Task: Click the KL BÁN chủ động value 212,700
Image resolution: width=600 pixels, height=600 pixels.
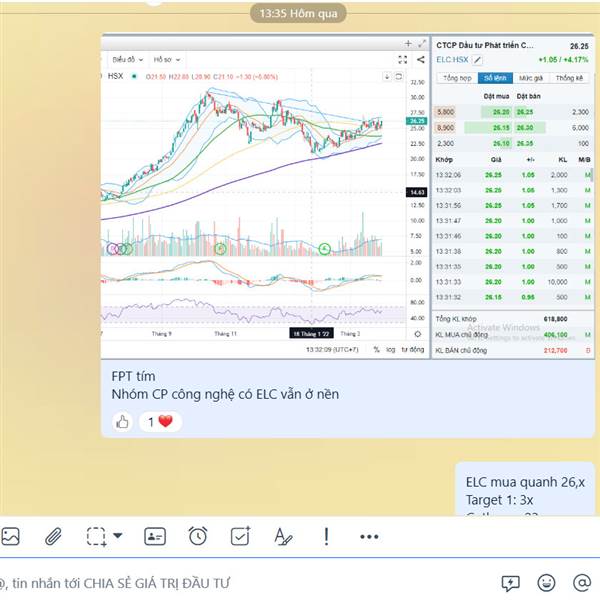Action: click(x=555, y=351)
